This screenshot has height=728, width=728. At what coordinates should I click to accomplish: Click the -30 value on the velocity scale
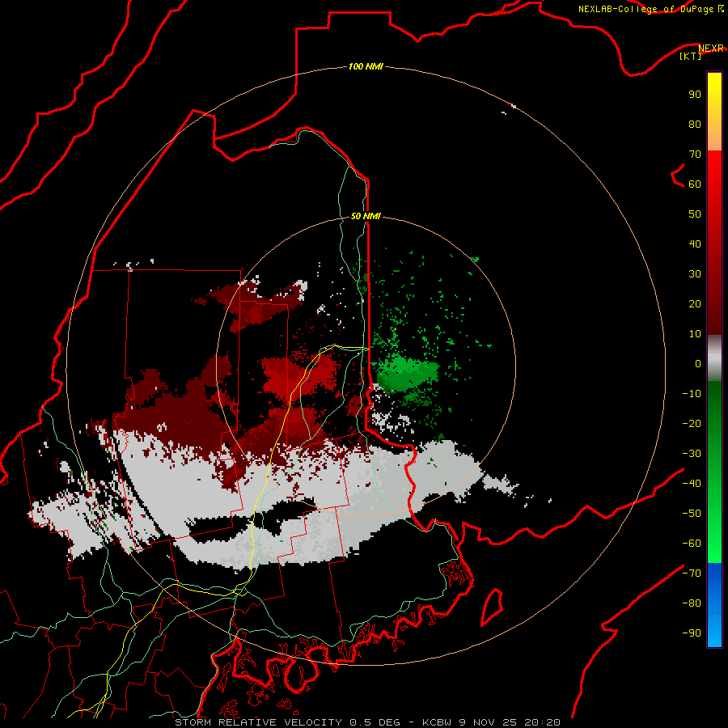click(692, 454)
